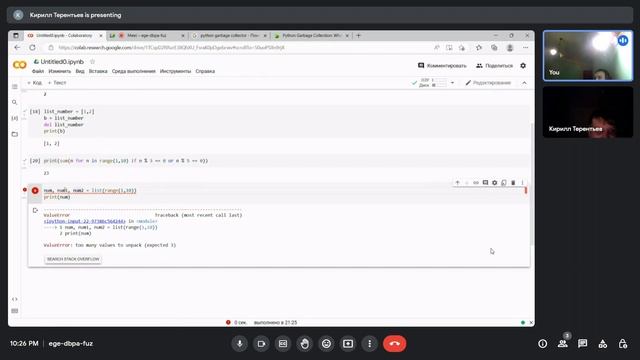Click meeting code ege-dbpa-fuz
640x360 pixels.
(x=71, y=344)
